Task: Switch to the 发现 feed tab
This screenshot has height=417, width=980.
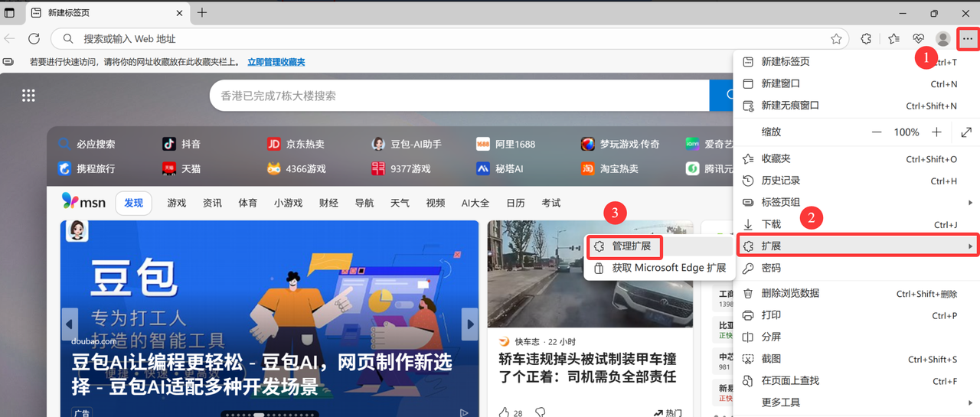Action: [134, 203]
